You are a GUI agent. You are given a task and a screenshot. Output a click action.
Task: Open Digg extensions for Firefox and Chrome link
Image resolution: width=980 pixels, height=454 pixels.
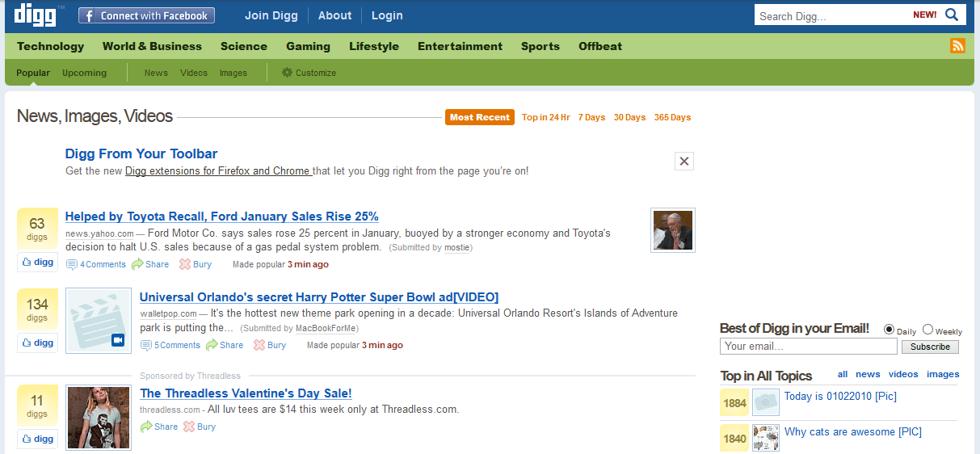click(218, 171)
